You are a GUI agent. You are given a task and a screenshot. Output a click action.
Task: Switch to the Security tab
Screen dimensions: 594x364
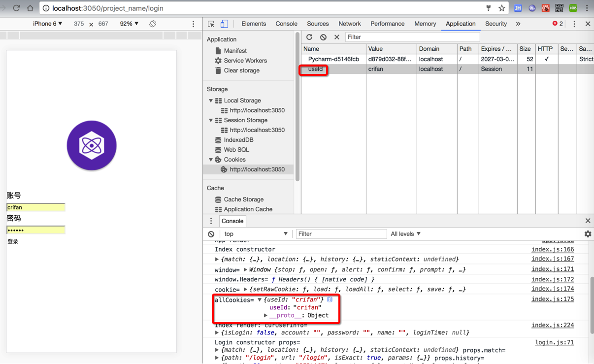(496, 24)
